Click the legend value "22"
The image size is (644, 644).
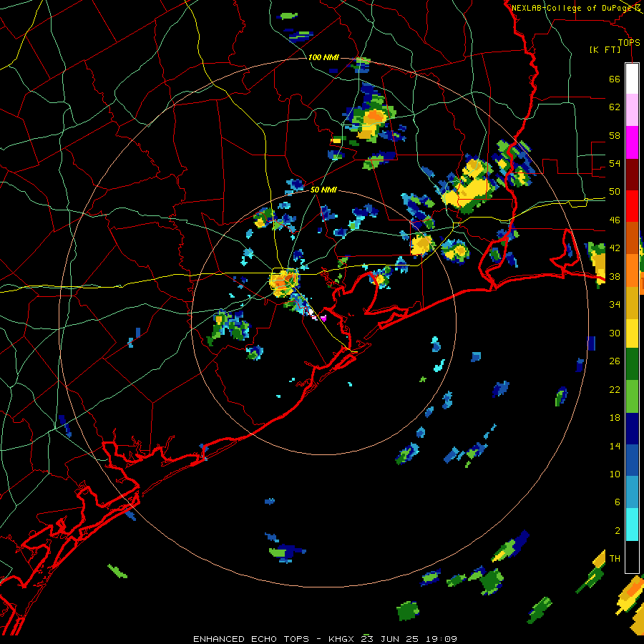(x=615, y=389)
